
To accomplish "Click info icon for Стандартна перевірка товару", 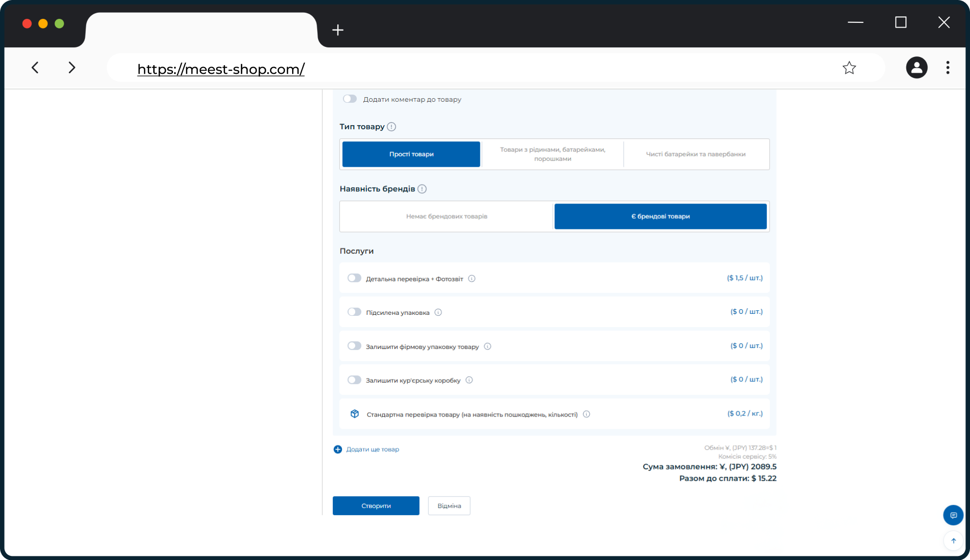I will click(x=586, y=414).
